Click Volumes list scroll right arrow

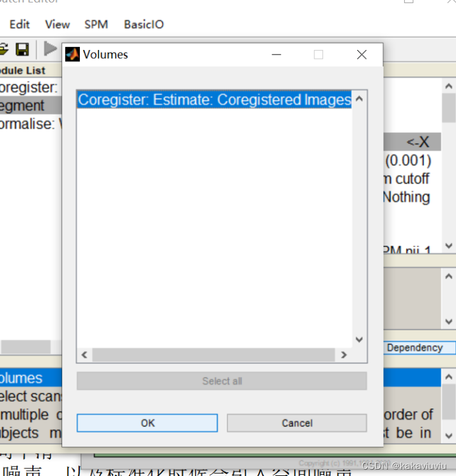tap(344, 355)
